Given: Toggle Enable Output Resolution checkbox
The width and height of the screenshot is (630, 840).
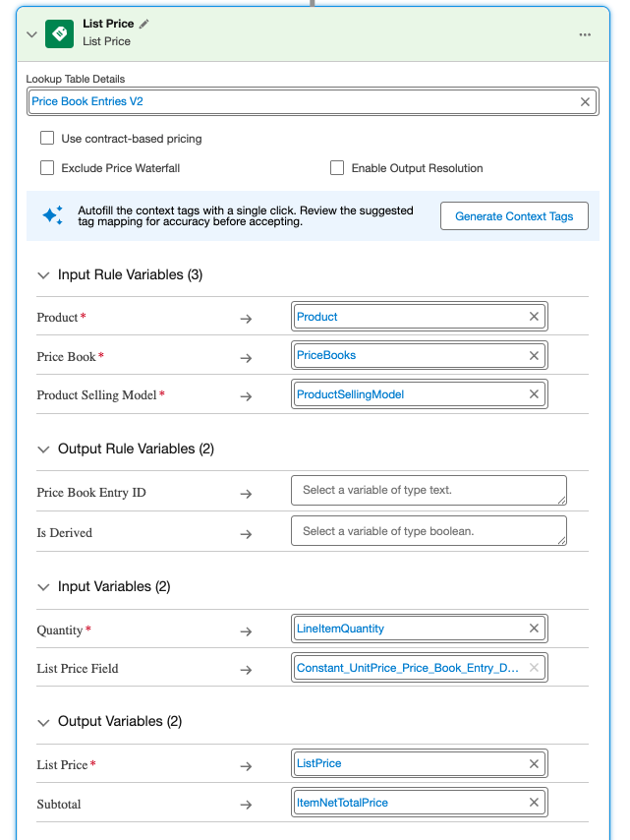Looking at the screenshot, I should pos(337,168).
